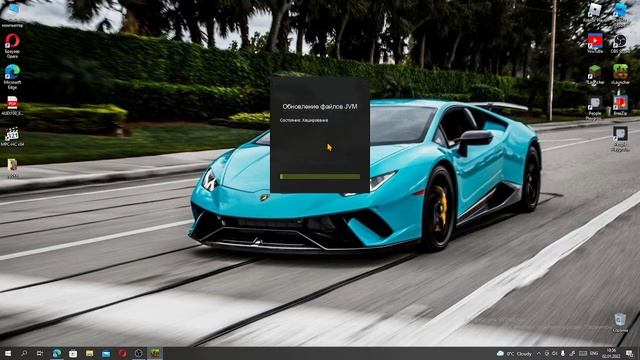Switch to the Minecraft launcher taskbar item
This screenshot has height=360, width=640.
(155, 353)
